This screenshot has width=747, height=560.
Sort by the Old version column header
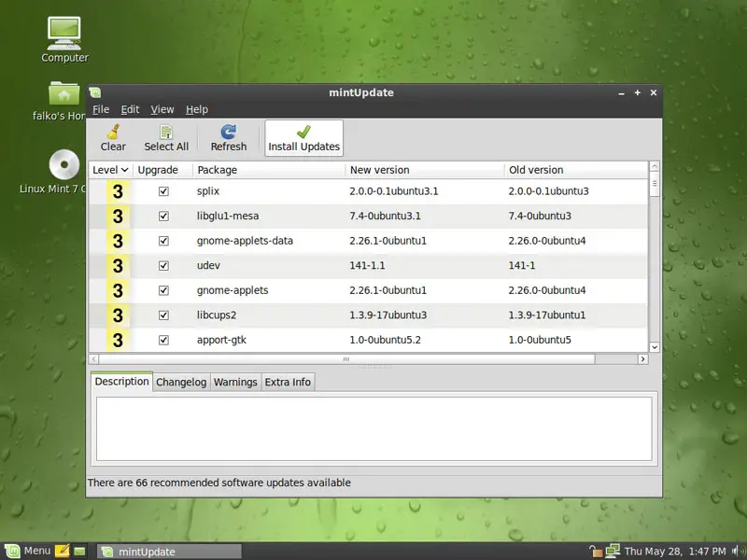tap(576, 170)
